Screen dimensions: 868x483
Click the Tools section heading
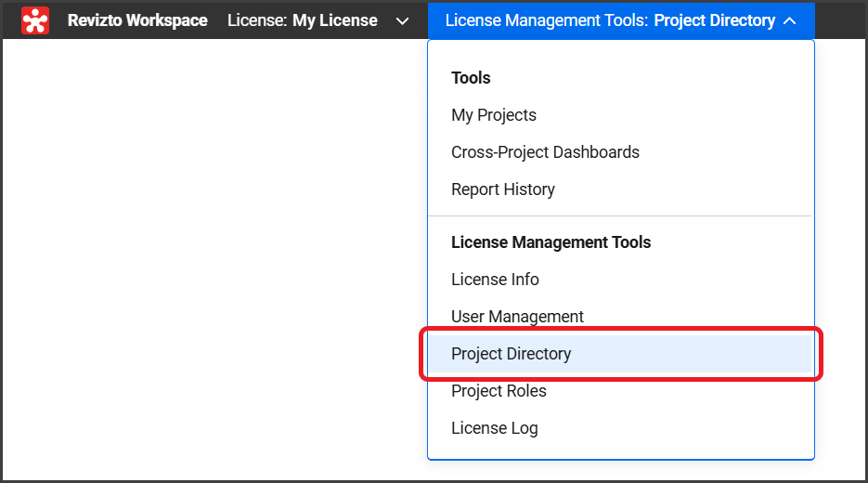[x=471, y=78]
